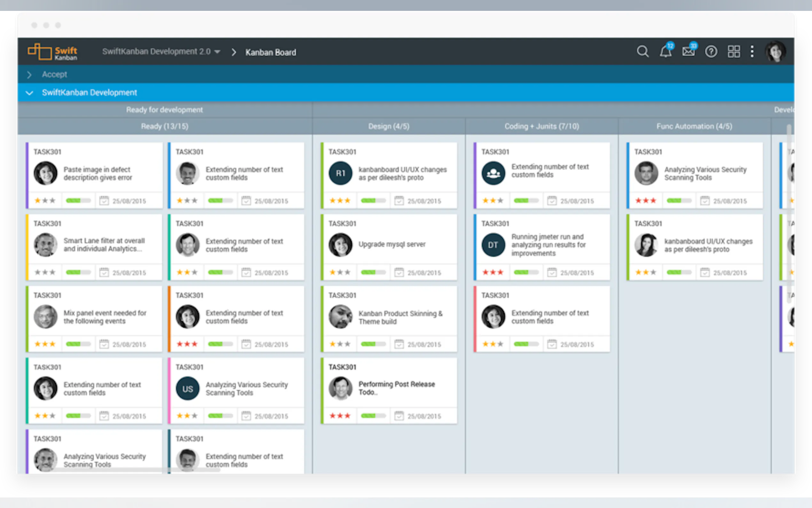Click the Coding + Junits (7/10) column header
The width and height of the screenshot is (812, 508).
point(542,126)
